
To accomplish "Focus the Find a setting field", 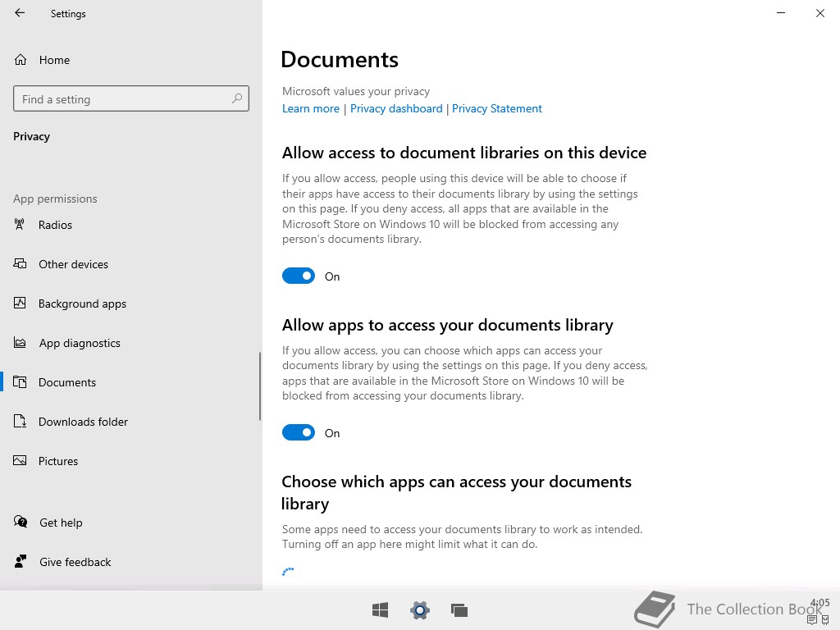I will 131,98.
